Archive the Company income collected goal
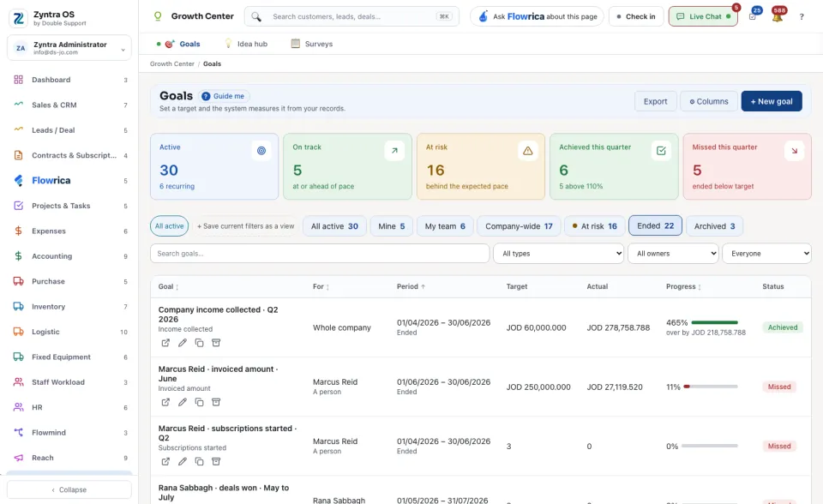Viewport: 823px width, 504px height. coord(216,343)
